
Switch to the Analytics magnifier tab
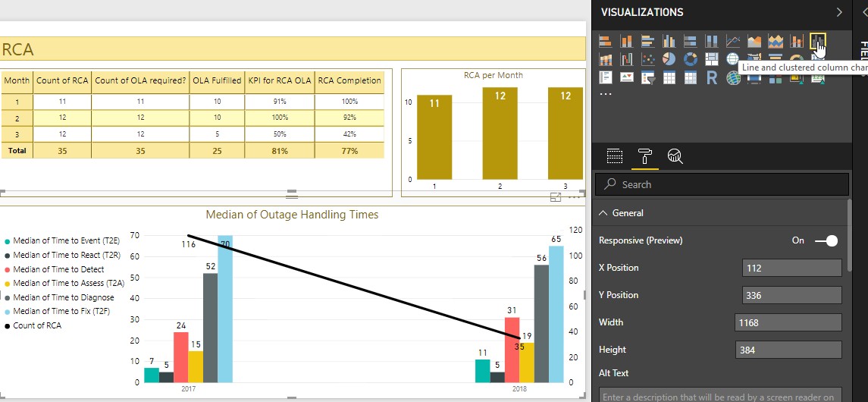675,156
